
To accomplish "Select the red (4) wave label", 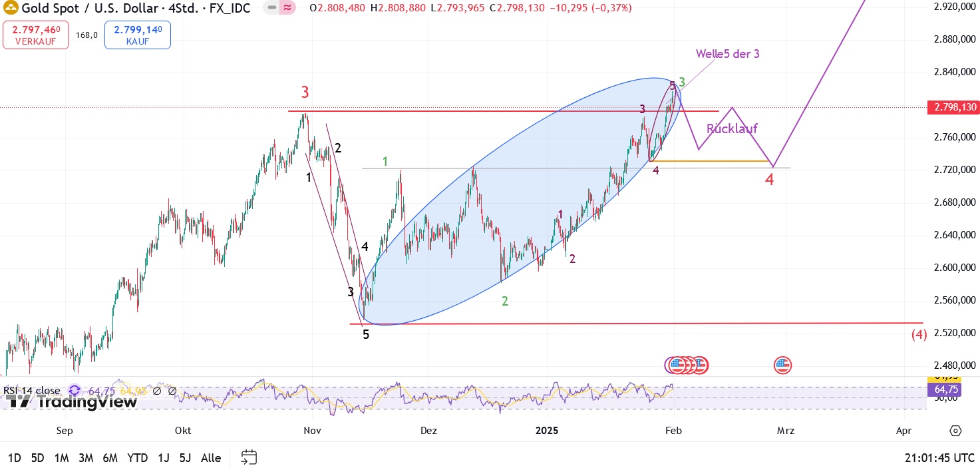I will (919, 334).
